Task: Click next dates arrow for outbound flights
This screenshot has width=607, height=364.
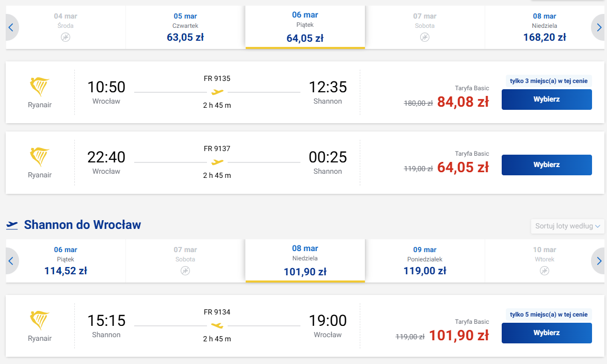Action: tap(599, 27)
